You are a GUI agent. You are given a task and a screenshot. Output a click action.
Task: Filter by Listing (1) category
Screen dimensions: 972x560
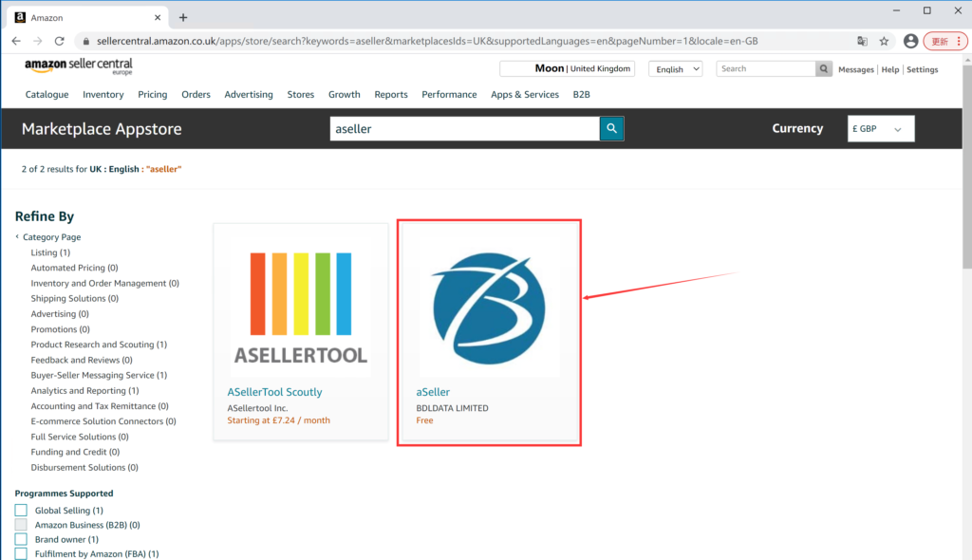pyautogui.click(x=51, y=252)
